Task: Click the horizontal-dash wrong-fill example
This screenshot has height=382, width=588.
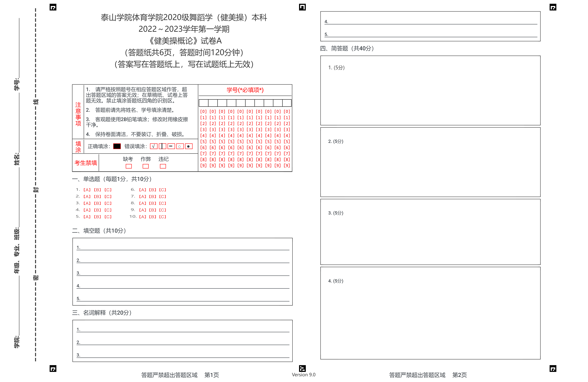Action: pos(171,146)
